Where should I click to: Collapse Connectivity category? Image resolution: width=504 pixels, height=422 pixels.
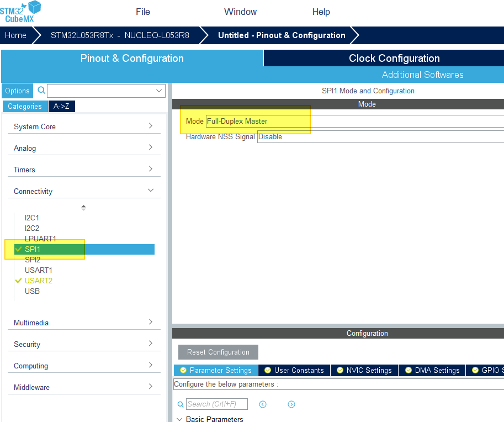point(84,191)
